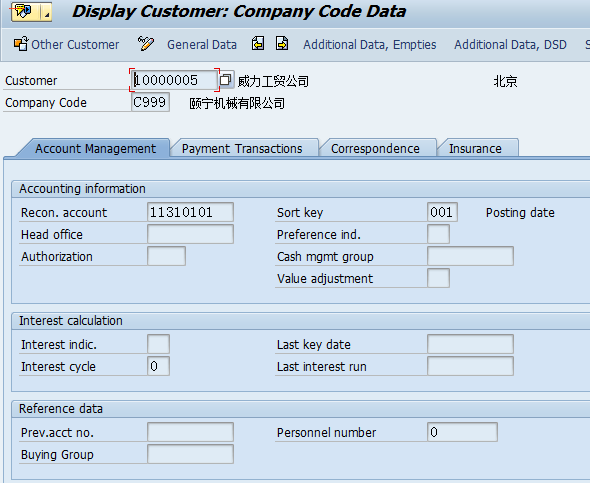The width and height of the screenshot is (590, 483).
Task: Toggle display/change pencil icon
Action: tap(146, 44)
